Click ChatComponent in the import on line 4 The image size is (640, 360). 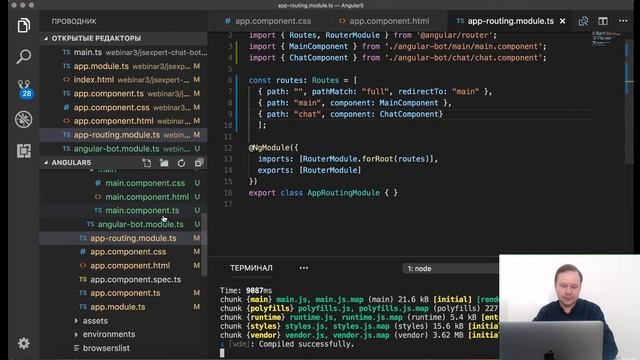(x=318, y=58)
